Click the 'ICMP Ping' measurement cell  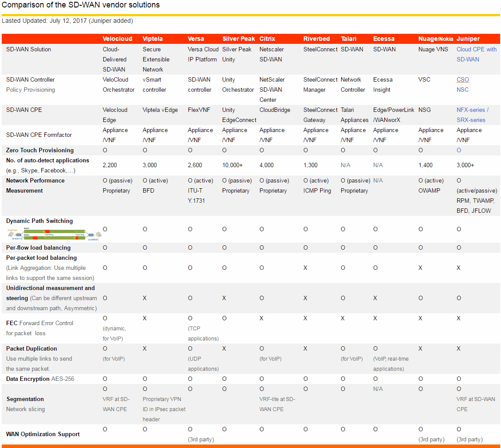tap(317, 190)
